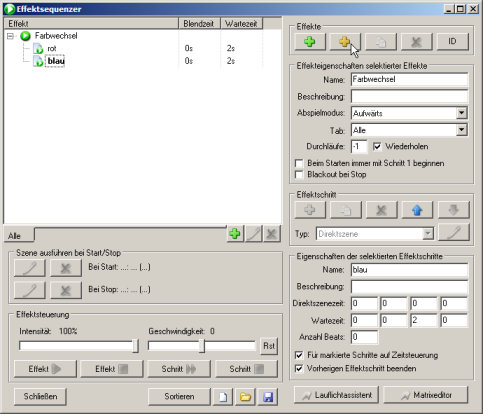Click the Intensität slider handle
Image resolution: width=483 pixels, height=414 pixels.
pos(135,346)
